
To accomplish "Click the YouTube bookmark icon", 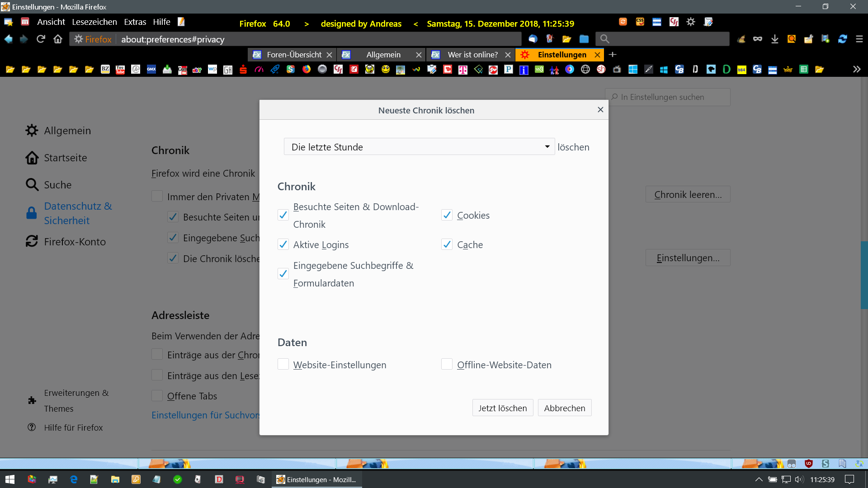I will point(120,70).
